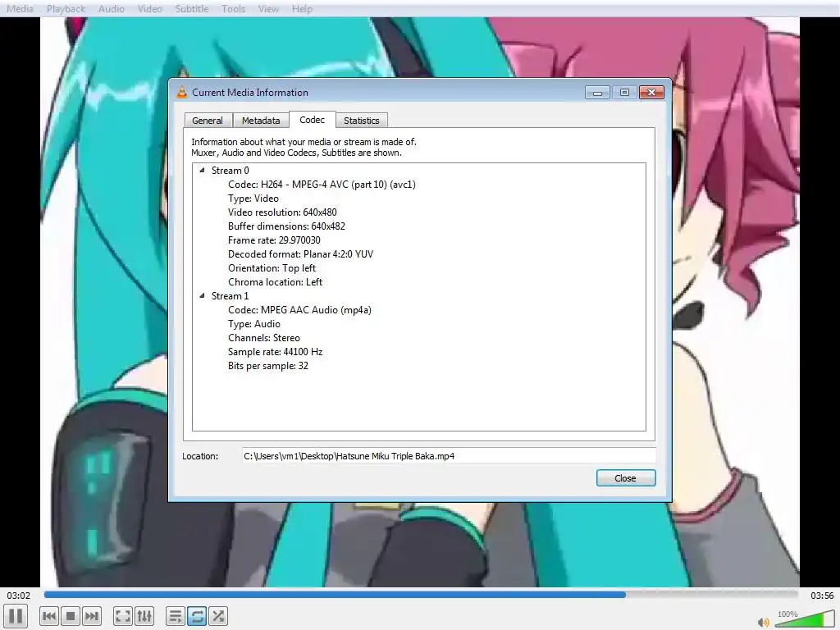Switch to the Statistics tab
Image resolution: width=840 pixels, height=630 pixels.
point(362,121)
